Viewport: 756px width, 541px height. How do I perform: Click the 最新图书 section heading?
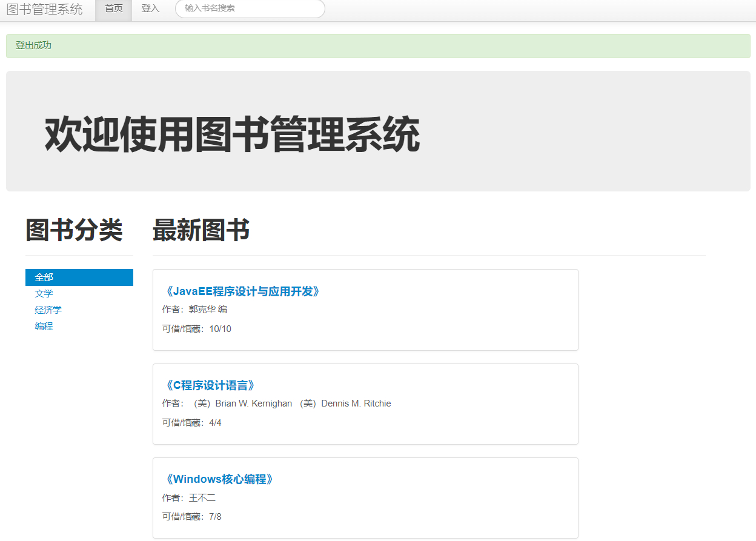201,231
